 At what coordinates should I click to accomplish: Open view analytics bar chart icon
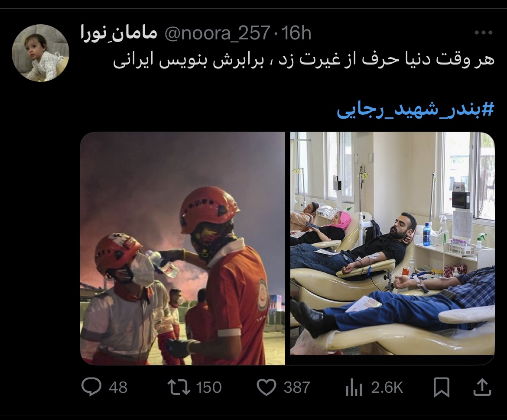click(354, 388)
